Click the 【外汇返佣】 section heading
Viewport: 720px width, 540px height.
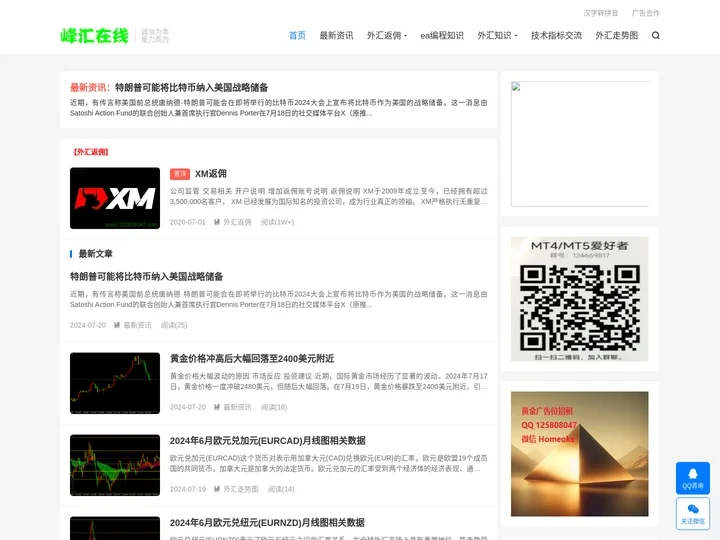tap(91, 152)
